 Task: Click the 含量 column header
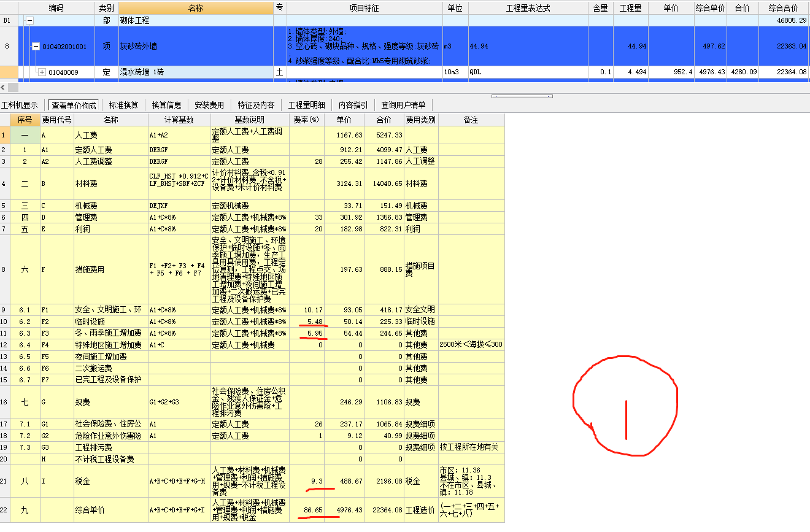(x=600, y=8)
